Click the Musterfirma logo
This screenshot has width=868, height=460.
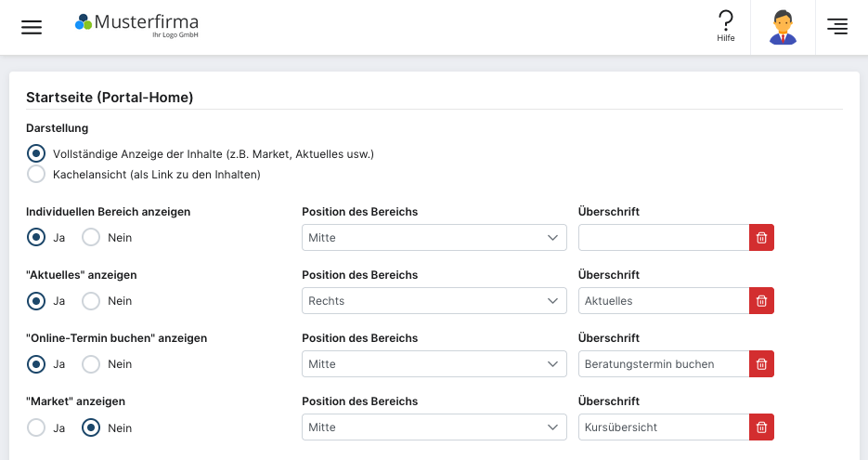point(137,25)
